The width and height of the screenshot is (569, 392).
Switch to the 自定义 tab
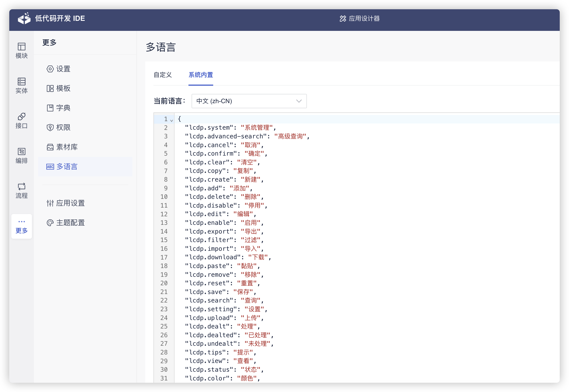coord(163,75)
